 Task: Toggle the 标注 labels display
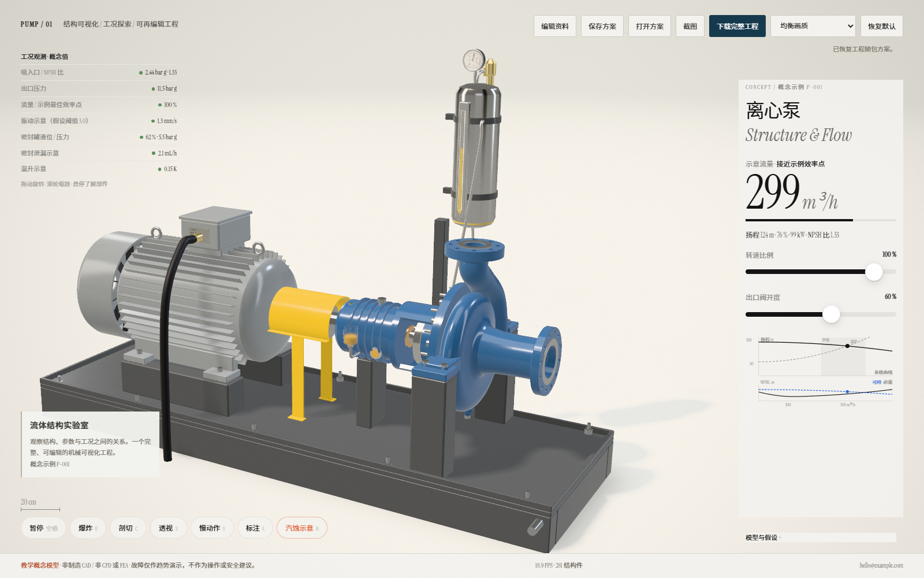(255, 528)
